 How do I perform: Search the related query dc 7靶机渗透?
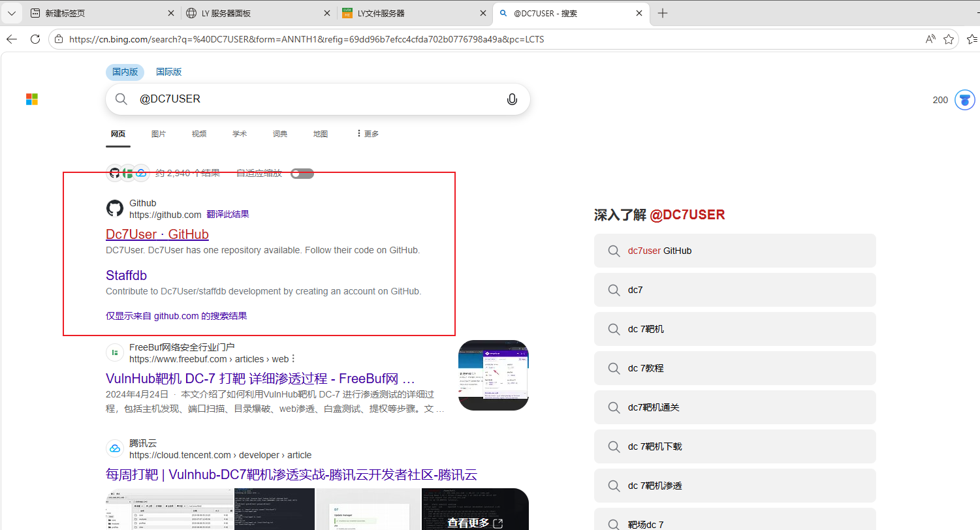(735, 486)
